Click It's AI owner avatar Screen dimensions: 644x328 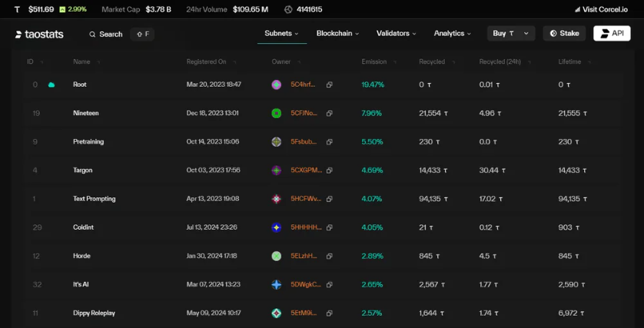click(x=277, y=284)
